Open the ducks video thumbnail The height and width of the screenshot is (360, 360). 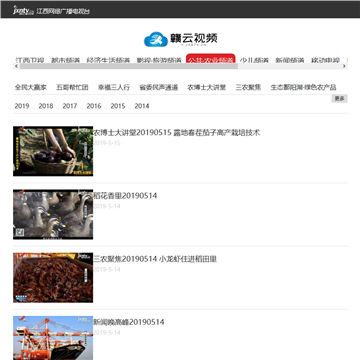53,214
